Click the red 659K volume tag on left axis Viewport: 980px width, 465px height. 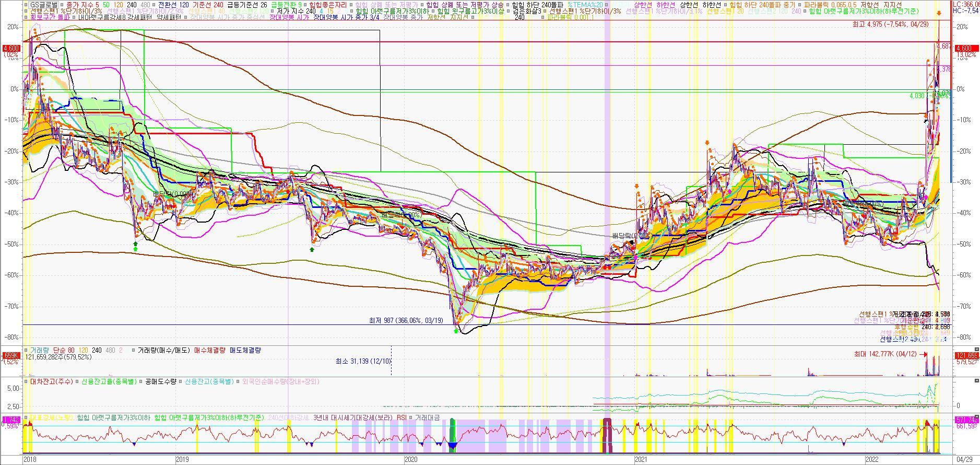pos(11,355)
